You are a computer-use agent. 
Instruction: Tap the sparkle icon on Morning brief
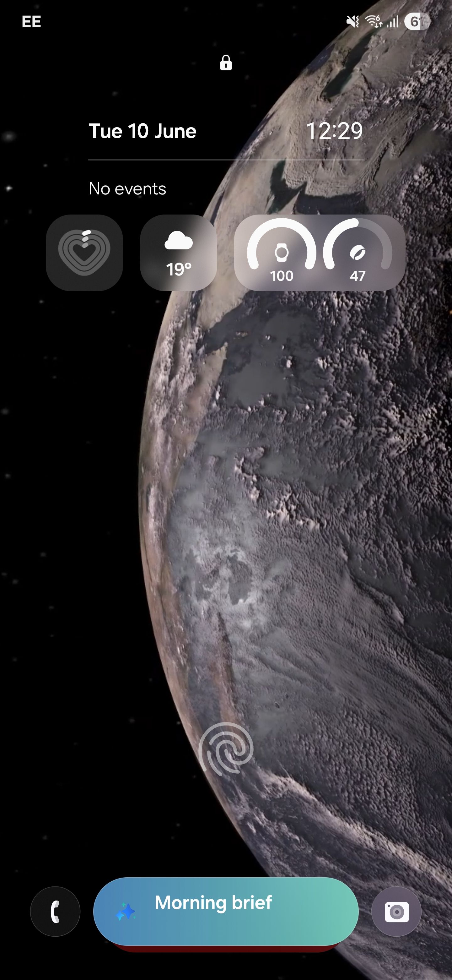tap(126, 912)
